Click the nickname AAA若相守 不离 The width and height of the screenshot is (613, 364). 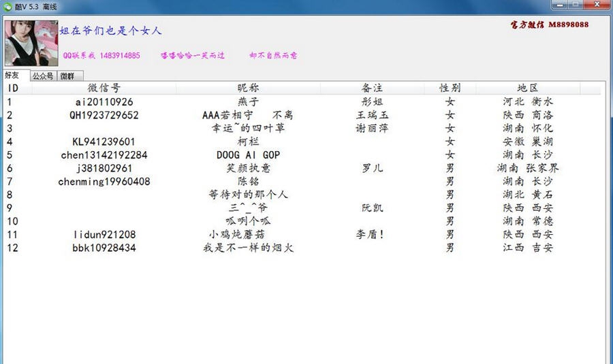pos(247,115)
